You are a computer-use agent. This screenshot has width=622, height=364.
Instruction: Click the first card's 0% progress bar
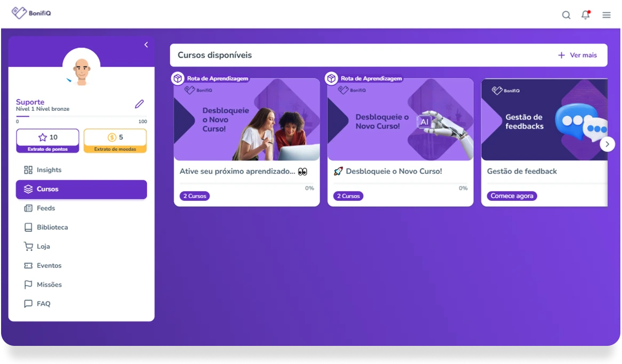coord(247,183)
